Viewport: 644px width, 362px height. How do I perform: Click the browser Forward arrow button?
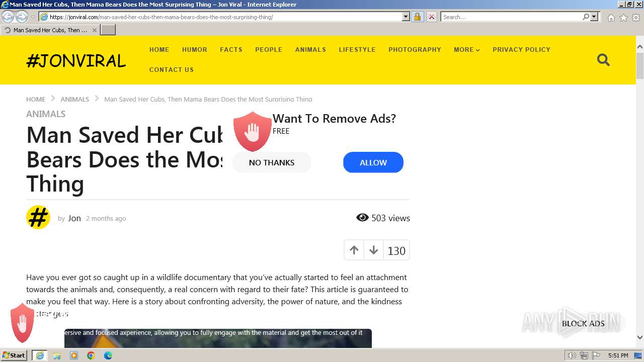pos(22,17)
